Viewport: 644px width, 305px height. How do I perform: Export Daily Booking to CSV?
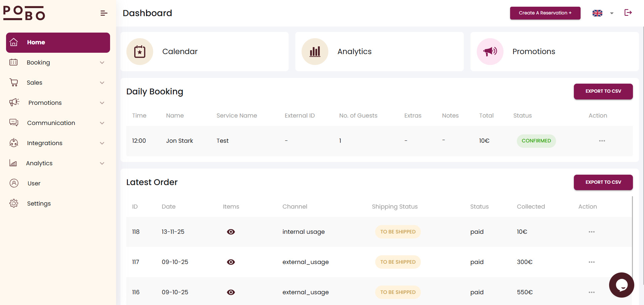(x=603, y=91)
